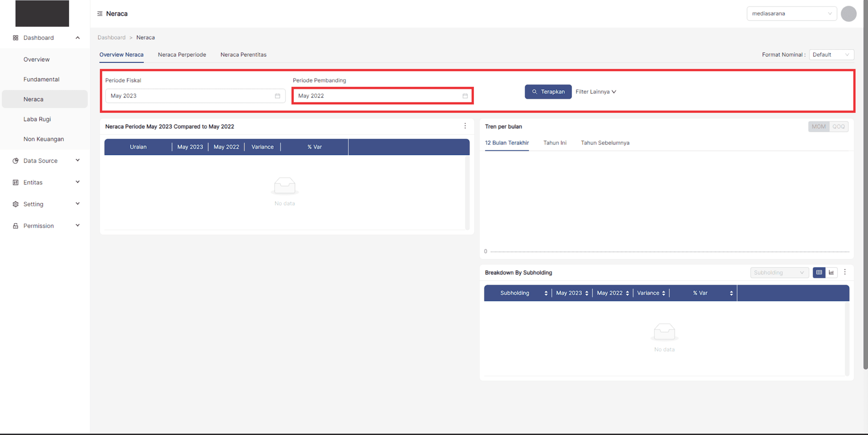Toggle trend chart to QOQ
The height and width of the screenshot is (435, 868).
point(838,127)
